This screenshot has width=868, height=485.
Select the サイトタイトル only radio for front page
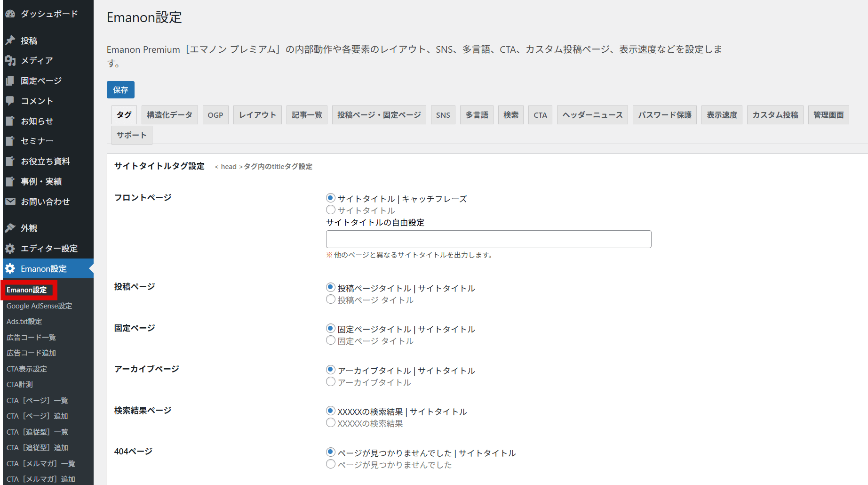click(x=331, y=210)
